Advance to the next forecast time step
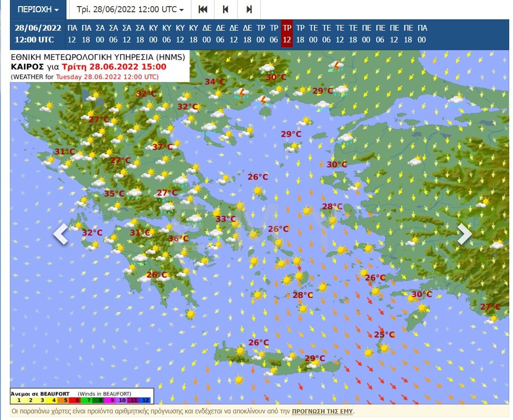 (x=249, y=9)
